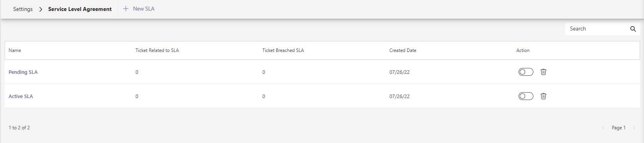The image size is (644, 143).
Task: Click Service Level Agreement breadcrumb
Action: point(80,9)
